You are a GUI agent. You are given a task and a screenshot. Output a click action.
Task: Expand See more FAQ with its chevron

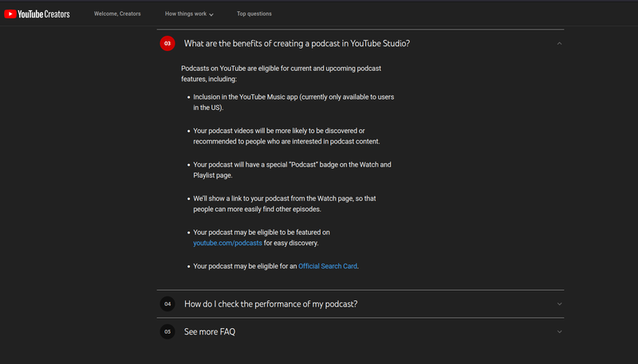point(559,331)
